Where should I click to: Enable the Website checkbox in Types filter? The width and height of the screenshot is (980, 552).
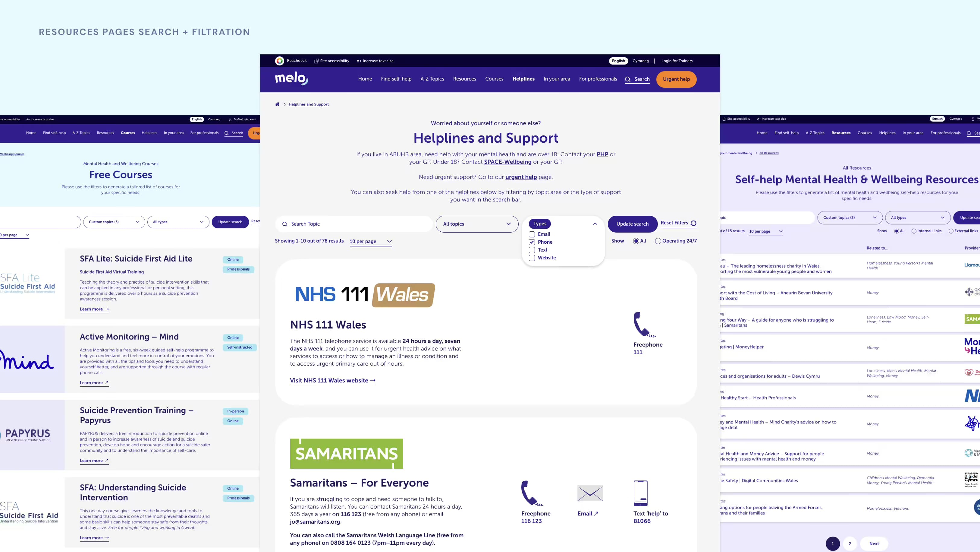532,258
